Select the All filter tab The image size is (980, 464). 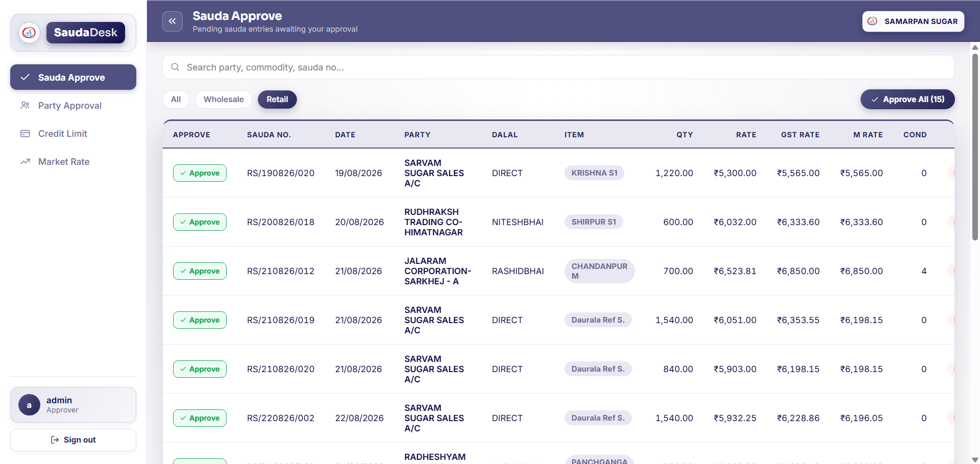(176, 100)
